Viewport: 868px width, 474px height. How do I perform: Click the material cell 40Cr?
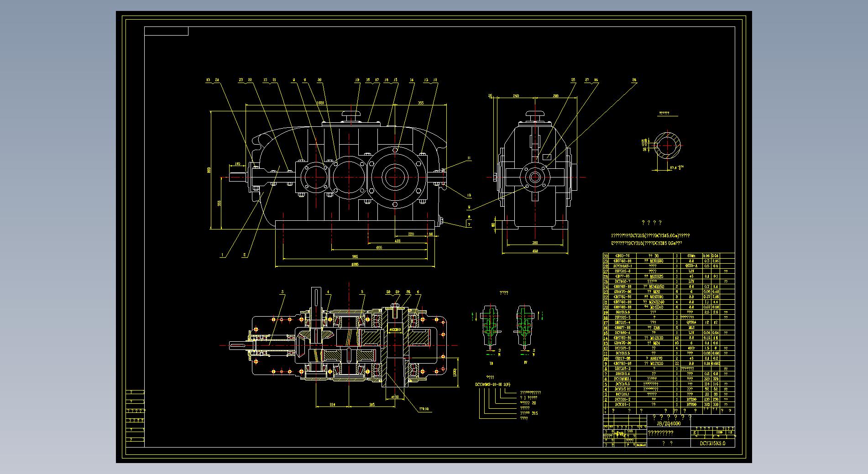click(x=691, y=348)
